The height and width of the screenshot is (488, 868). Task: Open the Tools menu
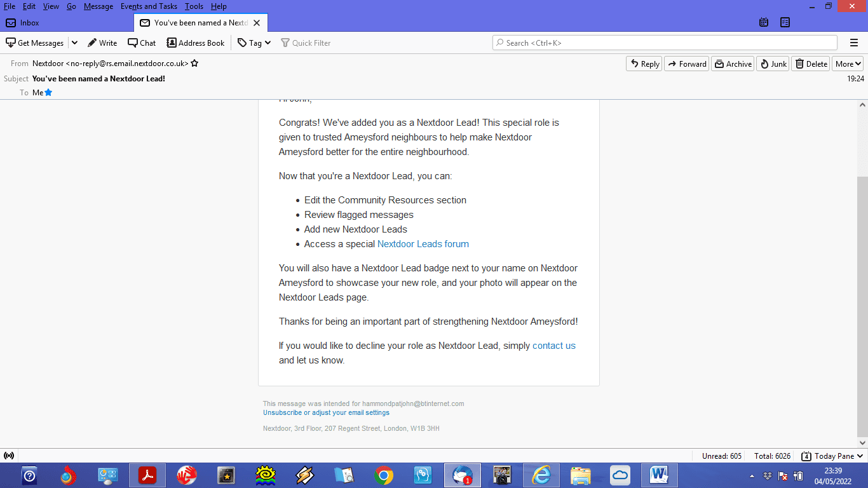tap(194, 6)
